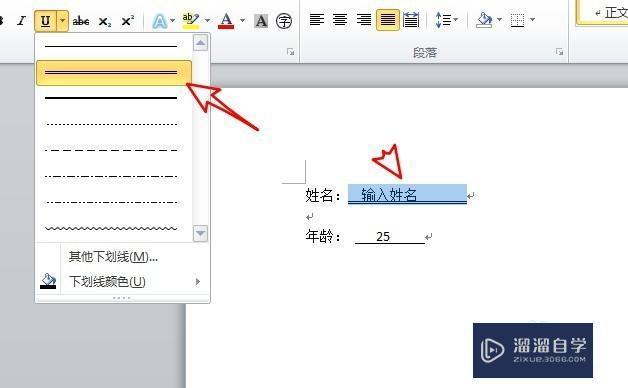Apply text highlight color
The height and width of the screenshot is (388, 628).
coord(191,21)
